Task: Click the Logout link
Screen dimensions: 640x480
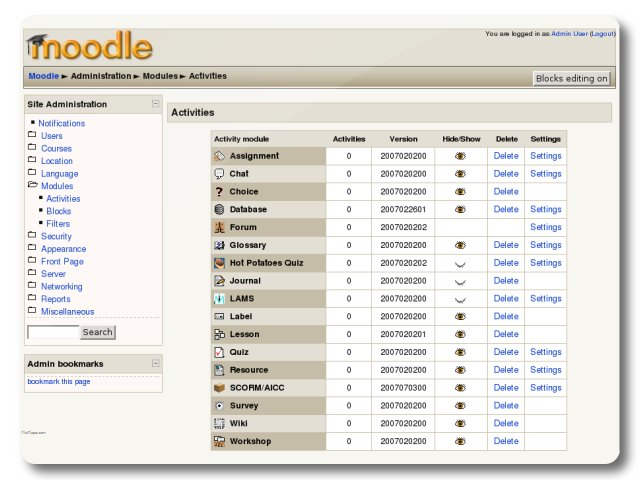Action: [602, 33]
